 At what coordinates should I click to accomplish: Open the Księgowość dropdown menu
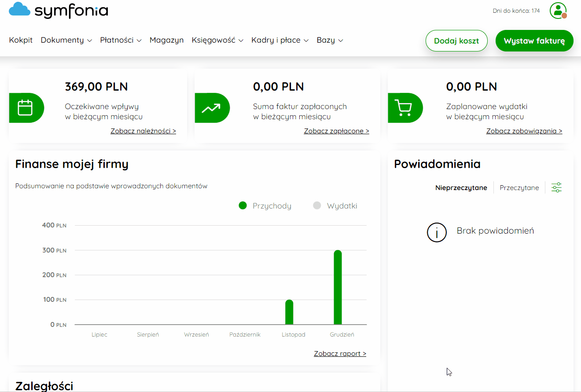click(217, 40)
